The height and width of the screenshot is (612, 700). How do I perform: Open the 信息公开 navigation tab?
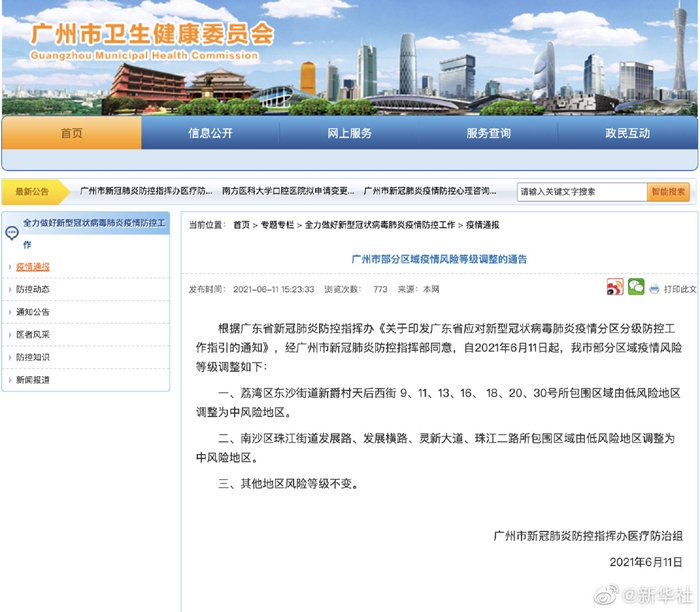(210, 133)
